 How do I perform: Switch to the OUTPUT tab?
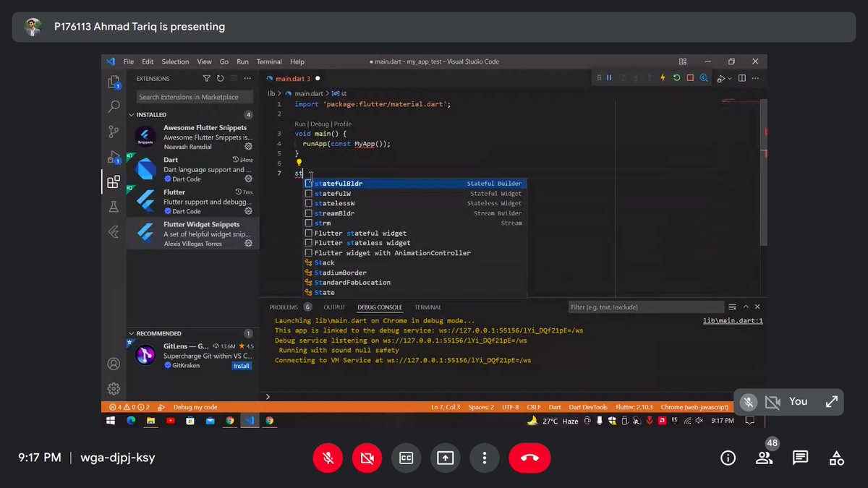click(x=334, y=307)
